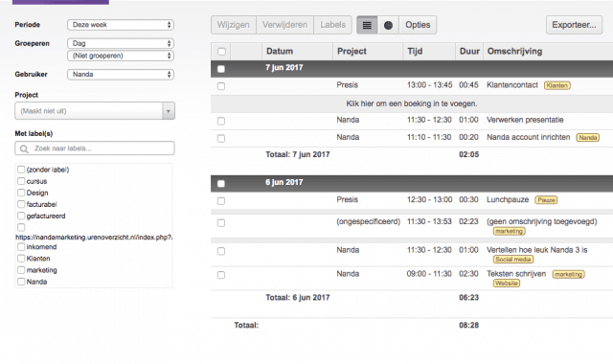
Task: Click the time 13:00 - 13:45
Action: [x=429, y=85]
